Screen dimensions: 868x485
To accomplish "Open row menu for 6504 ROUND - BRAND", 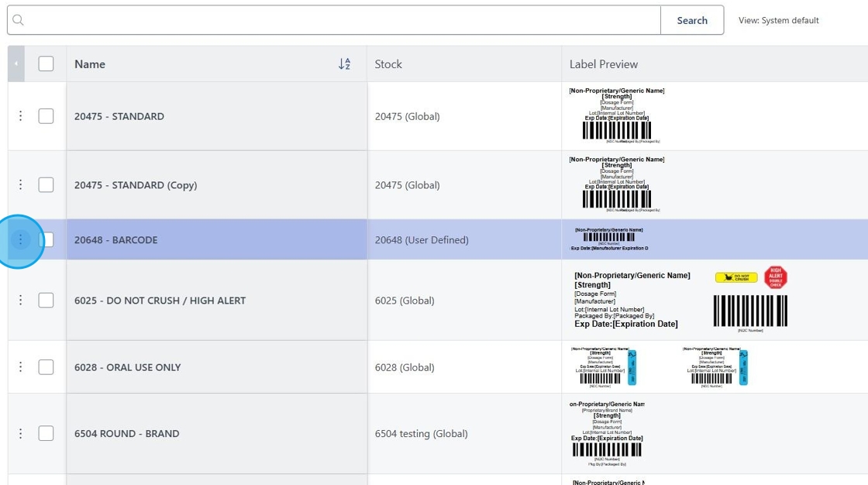I will coord(20,433).
